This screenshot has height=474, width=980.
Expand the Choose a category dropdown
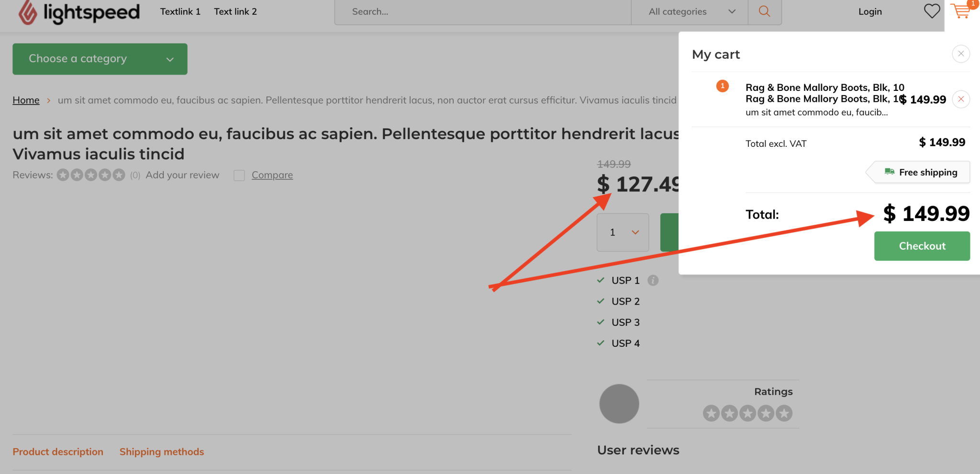tap(100, 59)
